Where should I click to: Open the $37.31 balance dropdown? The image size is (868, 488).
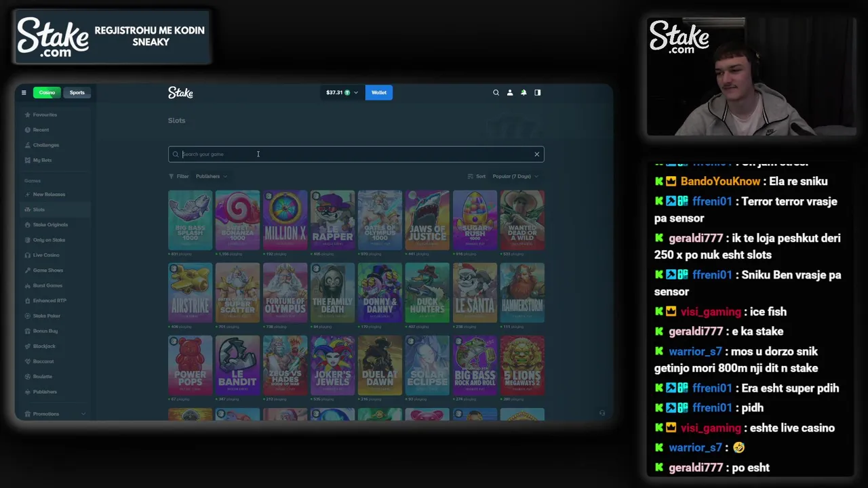(x=342, y=93)
